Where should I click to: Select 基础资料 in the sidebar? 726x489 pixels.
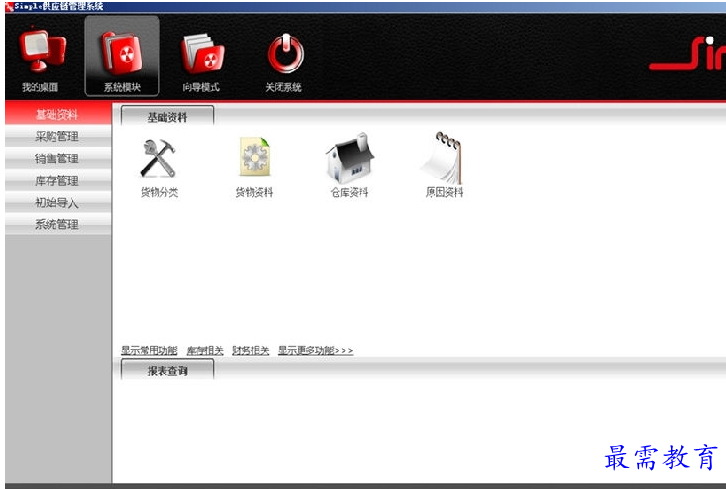pos(58,114)
